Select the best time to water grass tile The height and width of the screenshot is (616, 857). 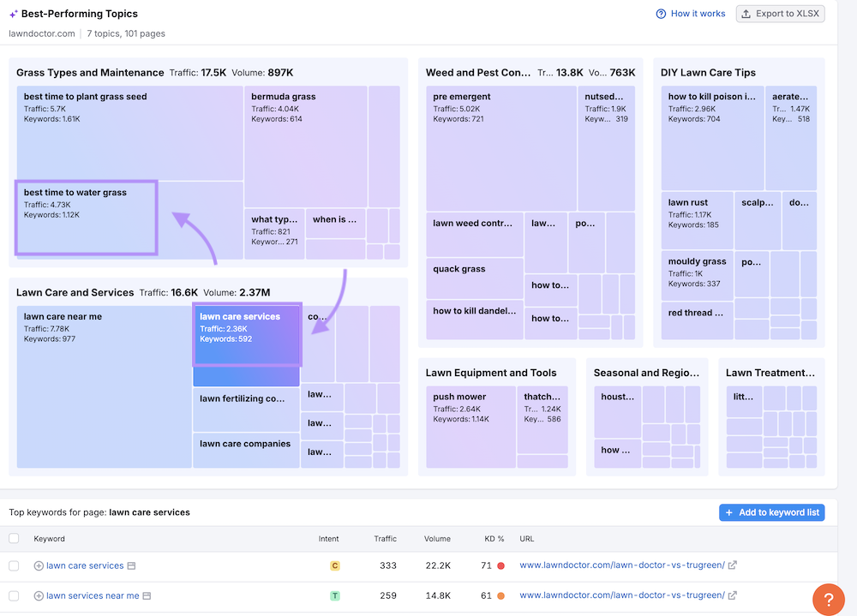tap(86, 218)
